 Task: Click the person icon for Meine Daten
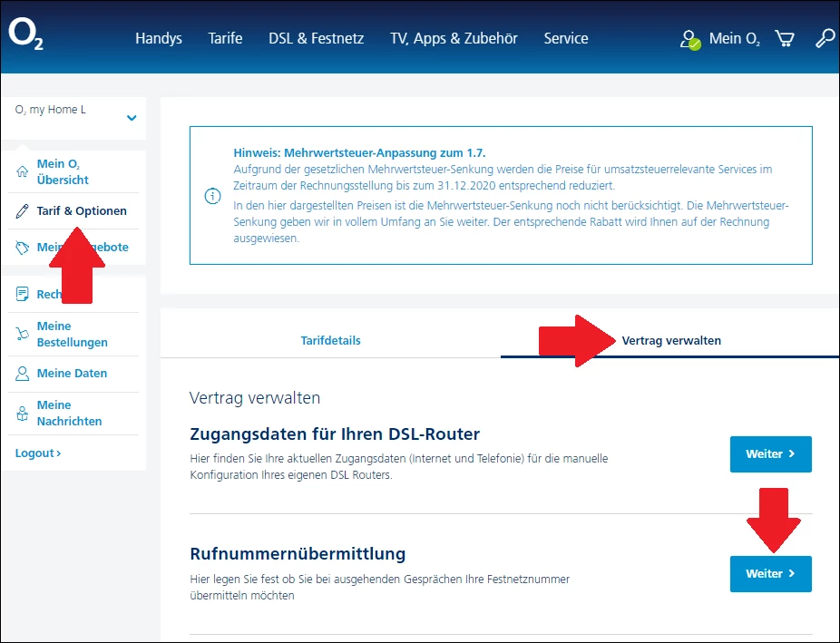(x=22, y=373)
